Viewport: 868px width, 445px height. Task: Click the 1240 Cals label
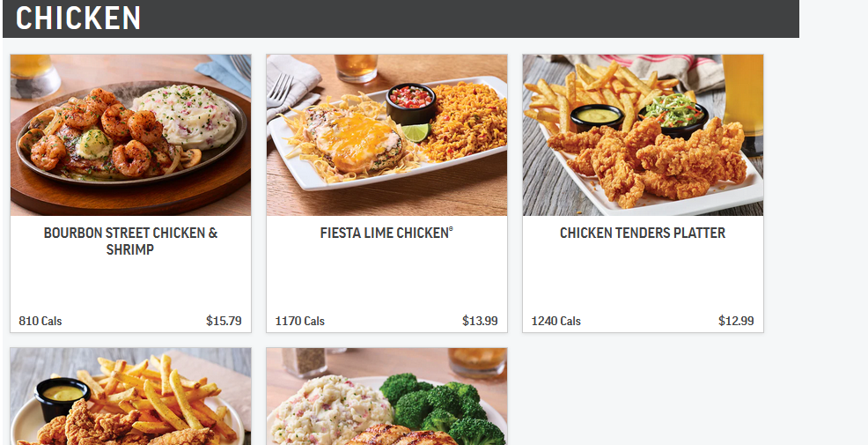[556, 321]
